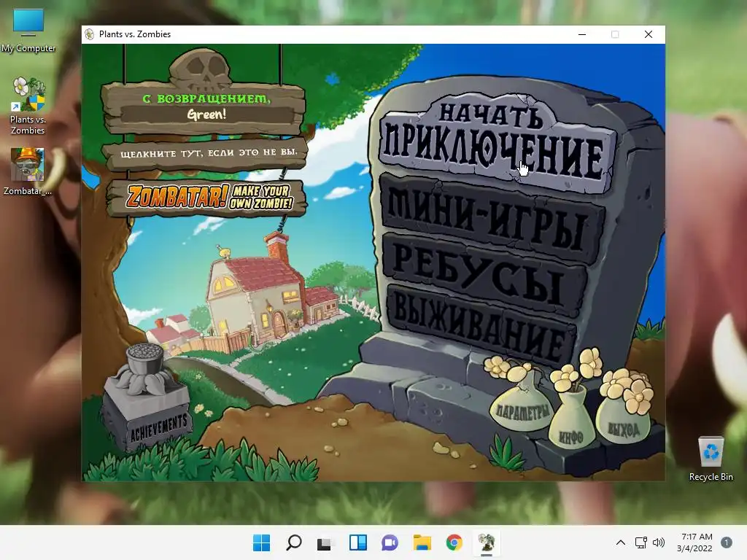
Task: Open Task View on the taskbar
Action: pos(325,542)
